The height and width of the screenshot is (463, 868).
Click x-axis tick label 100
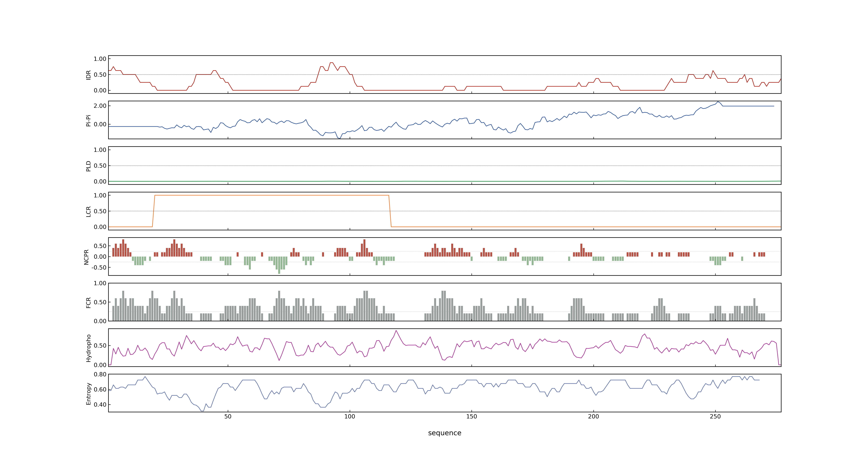349,416
